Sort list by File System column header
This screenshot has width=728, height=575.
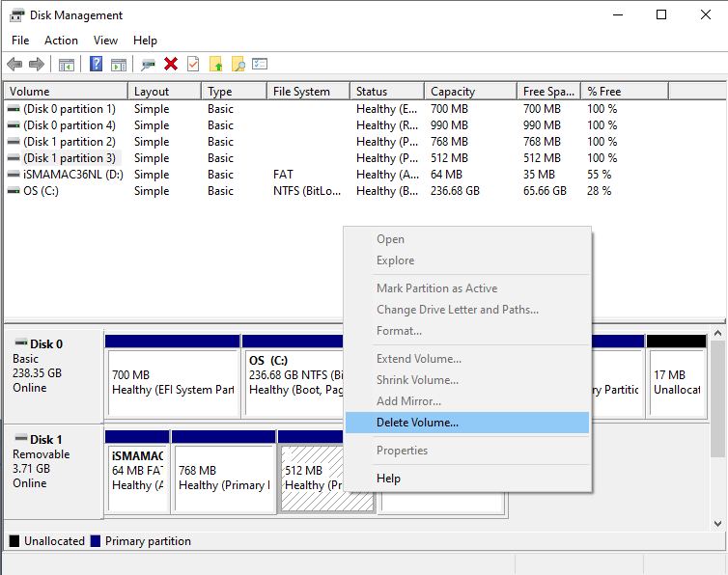coord(301,92)
